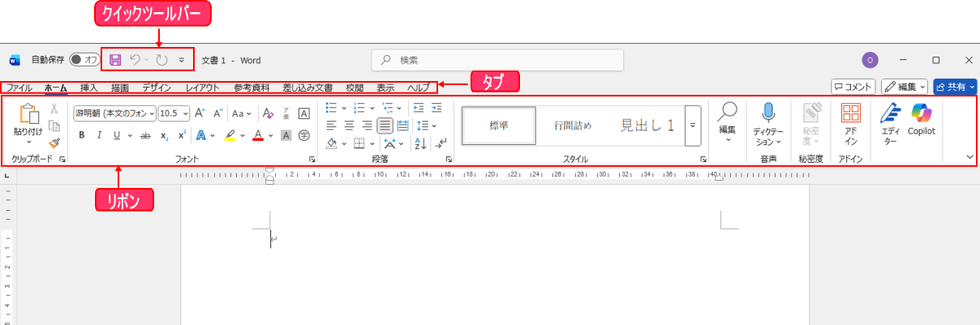The width and height of the screenshot is (980, 325).
Task: Open the Customize Quick Access Toolbar dropdown
Action: click(181, 60)
